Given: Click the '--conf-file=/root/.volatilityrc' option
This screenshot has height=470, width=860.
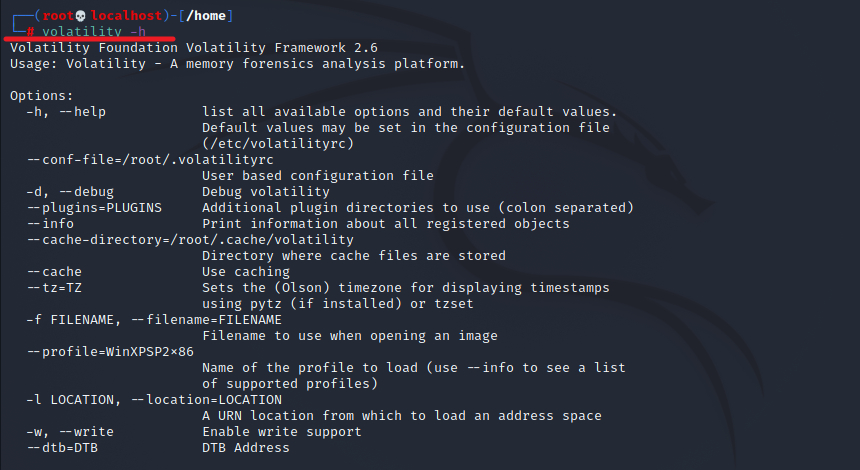Looking at the screenshot, I should coord(150,160).
